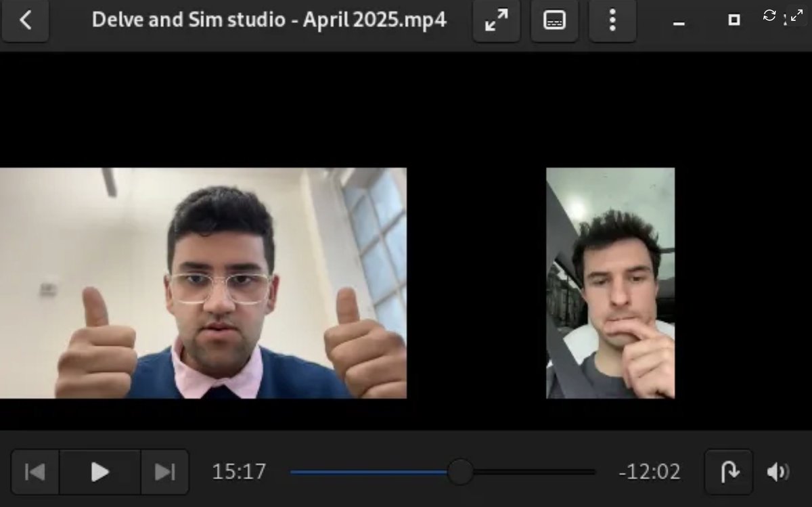Click the played blue part of the seek bar
This screenshot has width=812, height=507.
369,472
